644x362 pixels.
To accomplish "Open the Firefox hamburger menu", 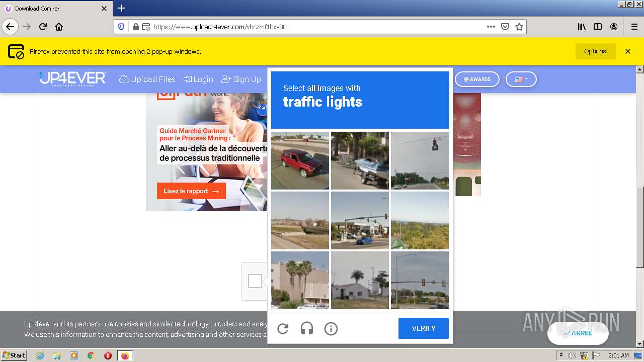I will point(634,27).
